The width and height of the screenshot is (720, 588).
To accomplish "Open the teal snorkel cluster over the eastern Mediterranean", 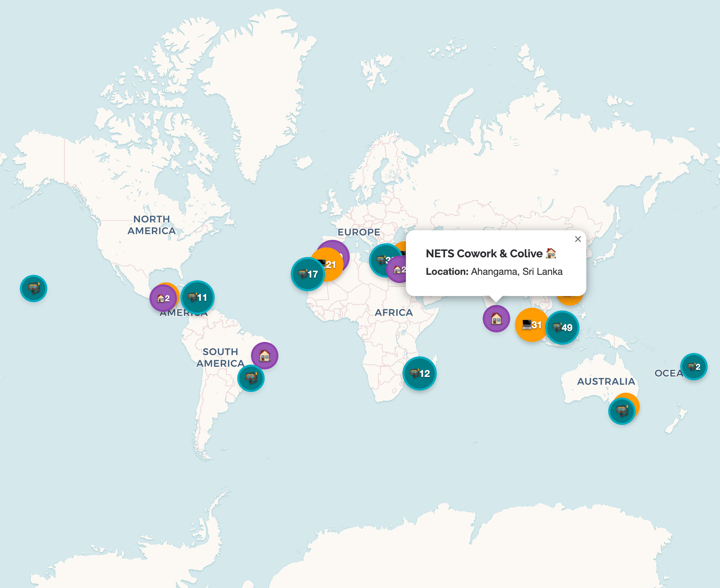I will click(380, 259).
